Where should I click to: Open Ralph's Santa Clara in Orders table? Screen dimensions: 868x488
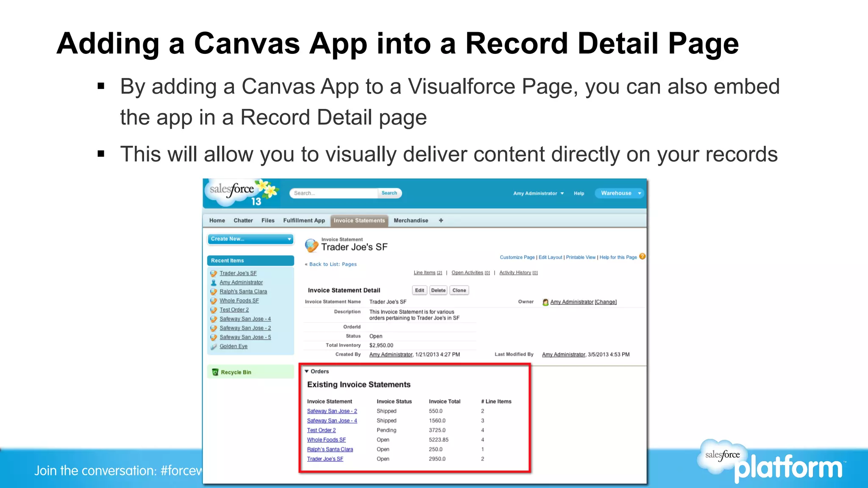[330, 449]
